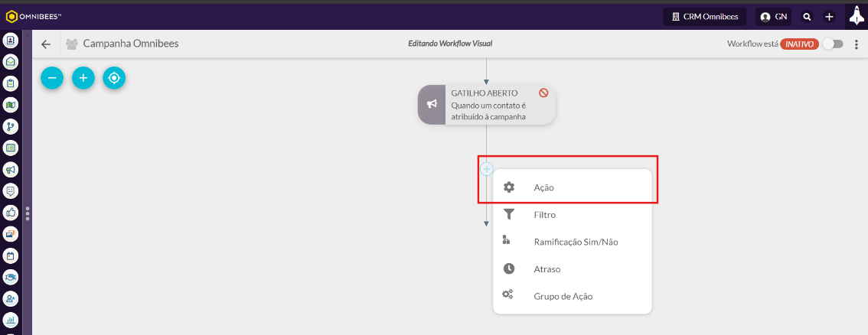The width and height of the screenshot is (868, 335).
Task: Click the zoom in plus button
Action: [x=83, y=77]
